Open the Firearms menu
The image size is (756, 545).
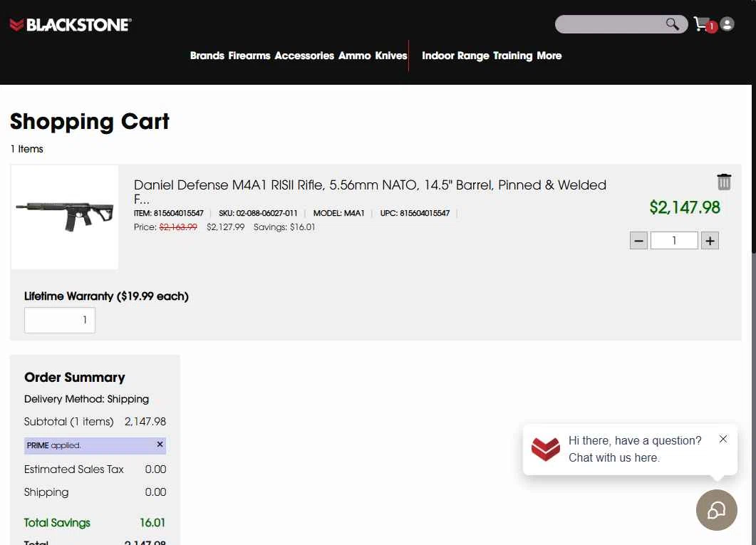point(249,56)
